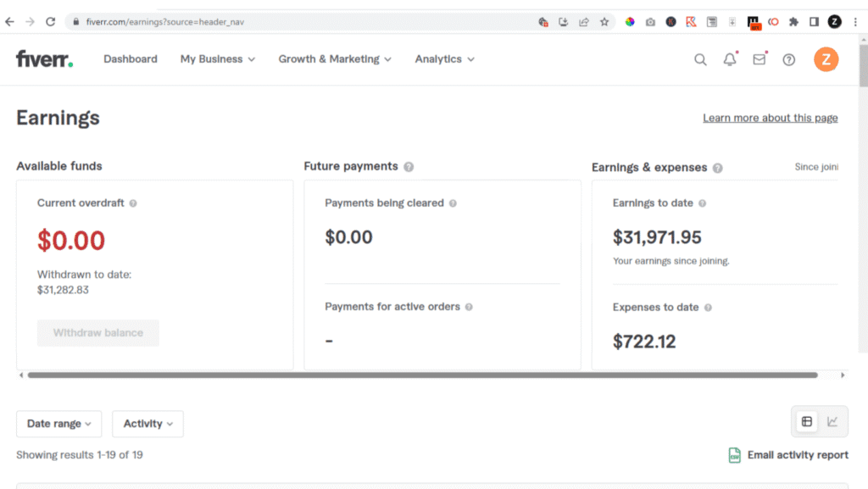Open the search magnifier in Fiverr header
The image size is (868, 489).
click(x=700, y=59)
